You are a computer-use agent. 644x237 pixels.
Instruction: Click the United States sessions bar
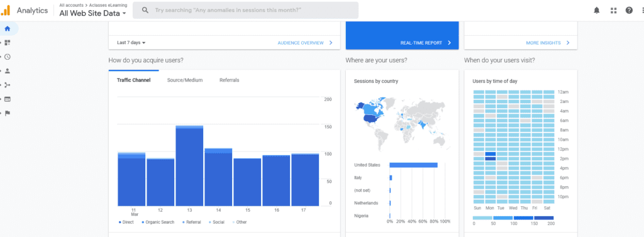coord(413,165)
